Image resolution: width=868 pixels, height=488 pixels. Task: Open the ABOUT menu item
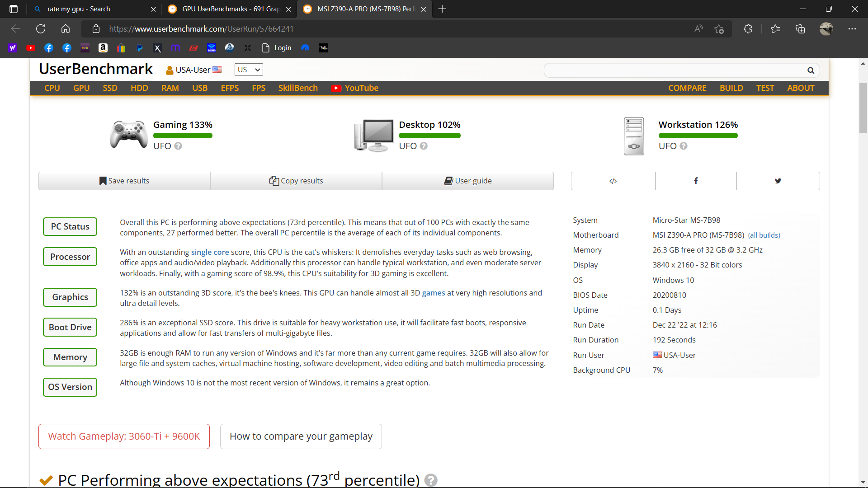[x=801, y=88]
